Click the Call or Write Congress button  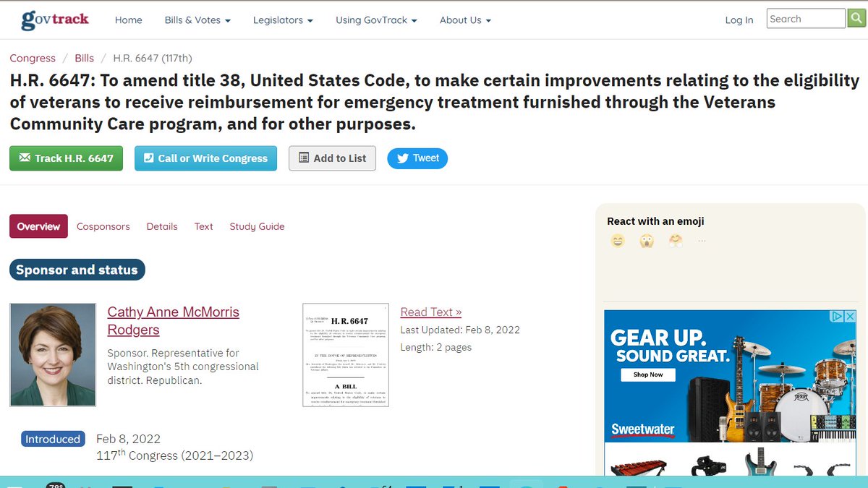(x=205, y=158)
